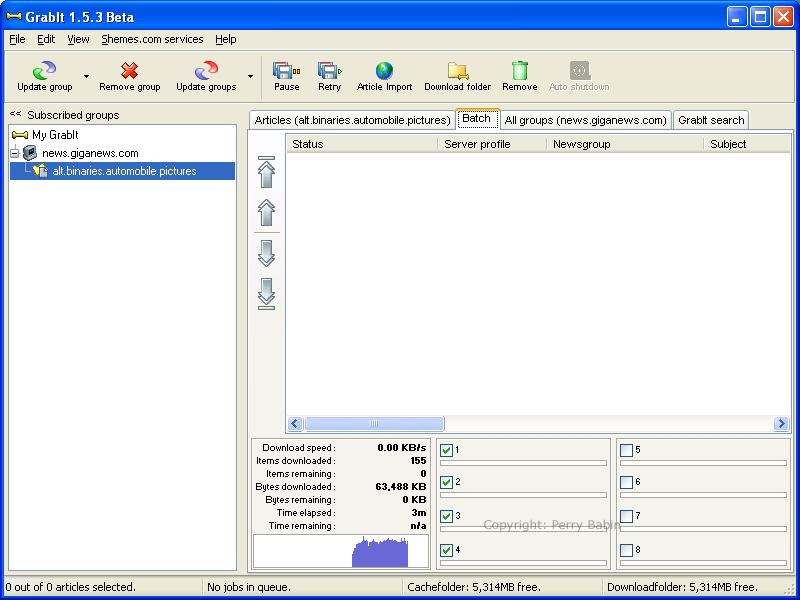The width and height of the screenshot is (800, 600).
Task: Sort by the Newsgroup column header
Action: 626,144
